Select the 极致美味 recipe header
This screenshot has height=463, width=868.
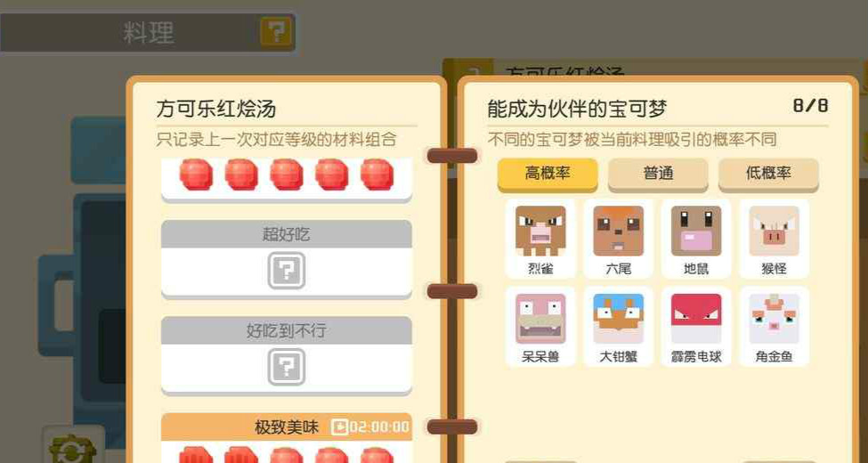tap(286, 427)
